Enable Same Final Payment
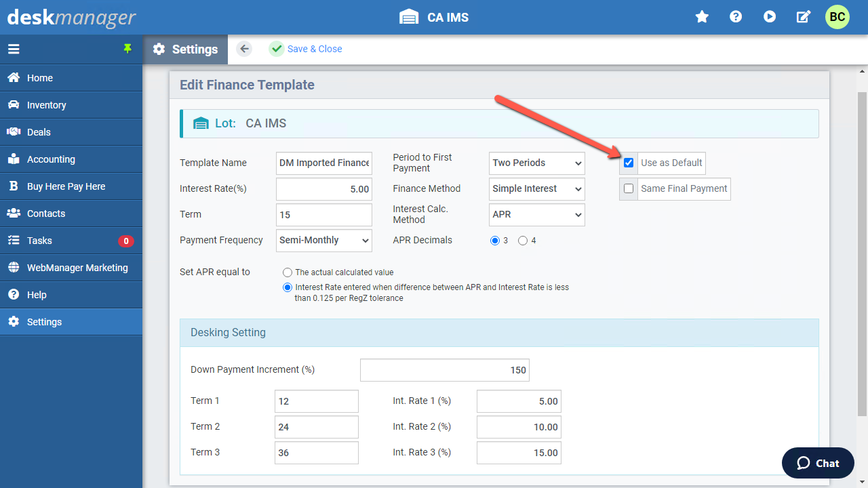This screenshot has height=488, width=868. click(x=629, y=188)
